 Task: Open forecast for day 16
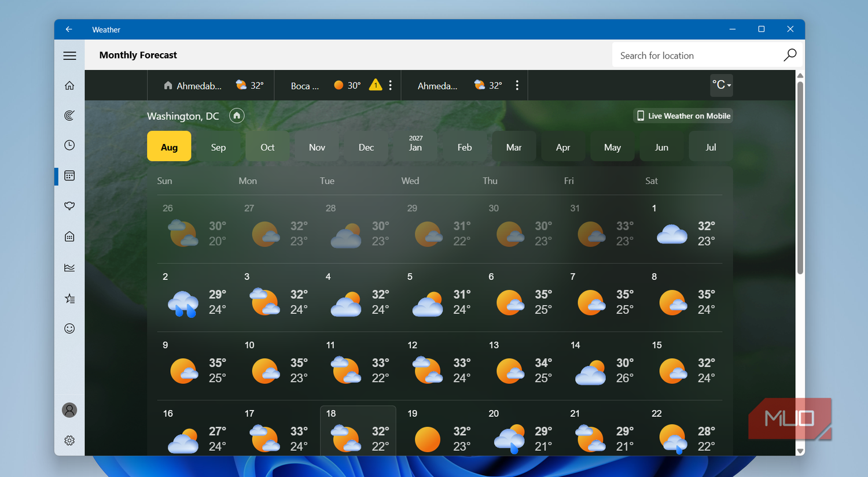[195, 431]
